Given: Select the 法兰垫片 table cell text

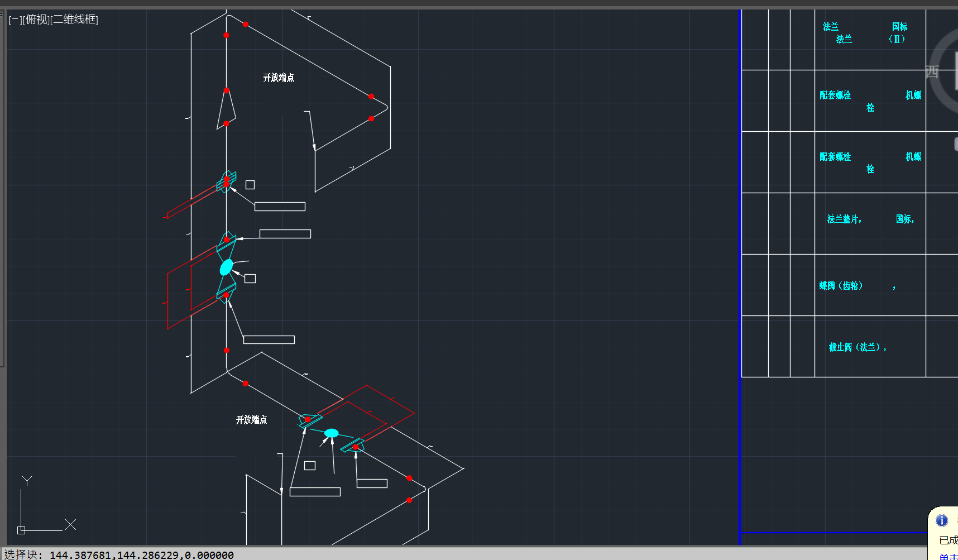Looking at the screenshot, I should [844, 219].
